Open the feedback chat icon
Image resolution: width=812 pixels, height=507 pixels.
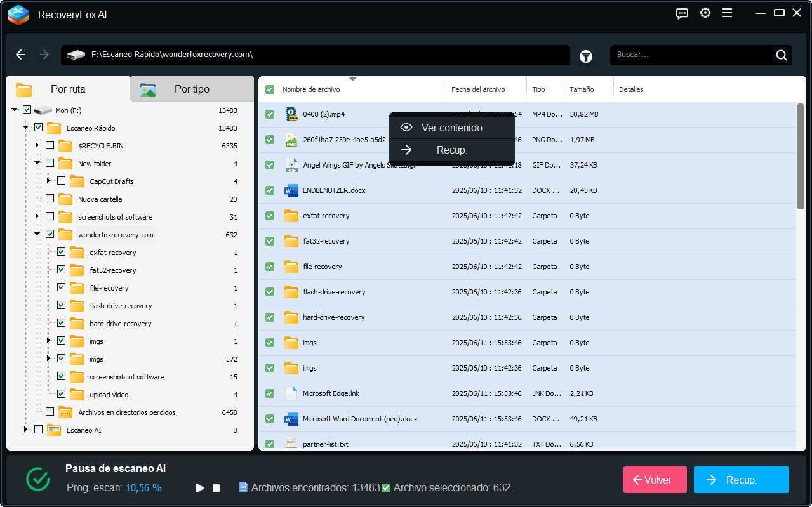[682, 13]
